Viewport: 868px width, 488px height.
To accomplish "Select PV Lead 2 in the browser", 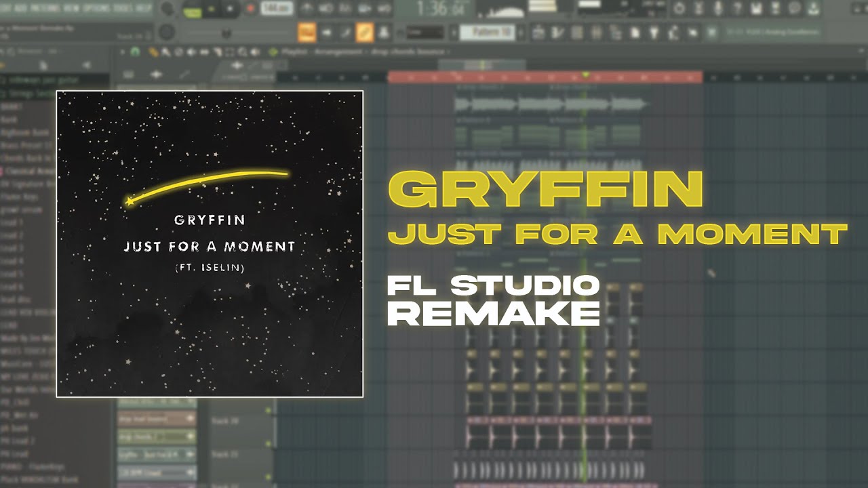I will [x=18, y=441].
